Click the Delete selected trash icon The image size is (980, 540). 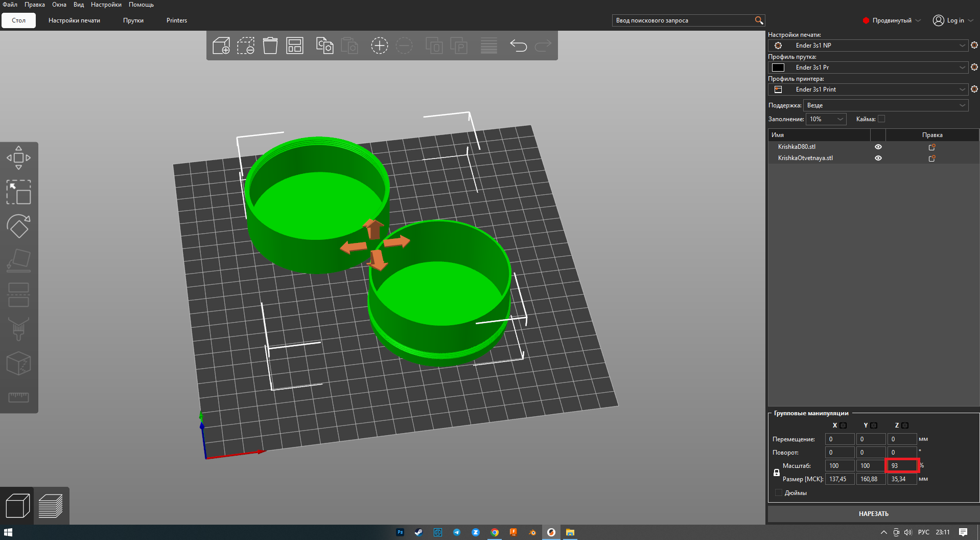click(270, 46)
